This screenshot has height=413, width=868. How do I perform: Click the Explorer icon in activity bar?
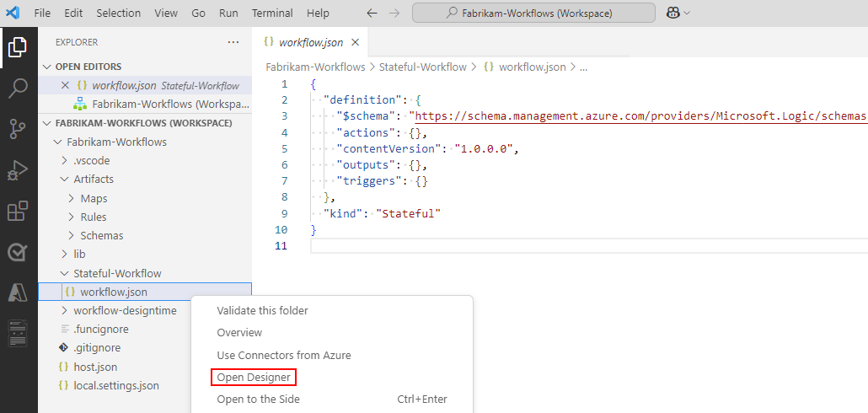18,47
